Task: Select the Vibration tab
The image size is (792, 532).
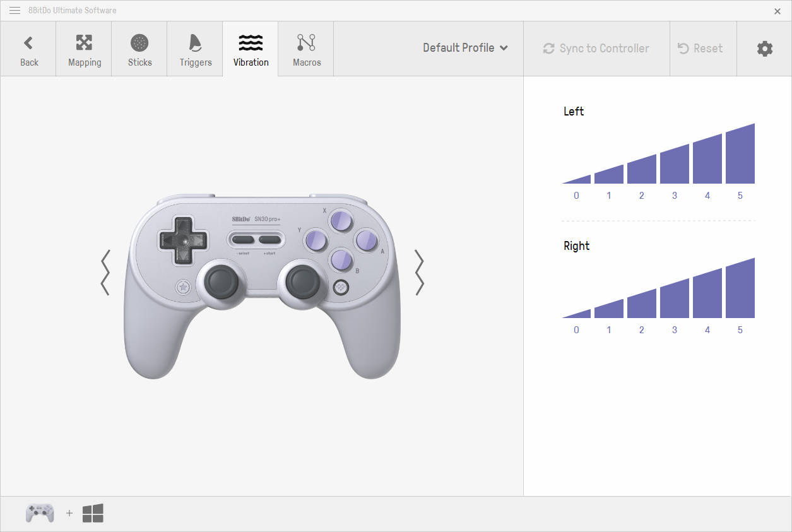Action: (251, 49)
